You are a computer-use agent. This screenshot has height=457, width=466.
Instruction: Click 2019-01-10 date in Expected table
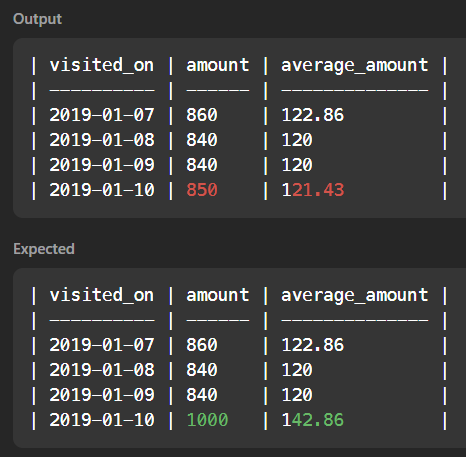click(102, 420)
